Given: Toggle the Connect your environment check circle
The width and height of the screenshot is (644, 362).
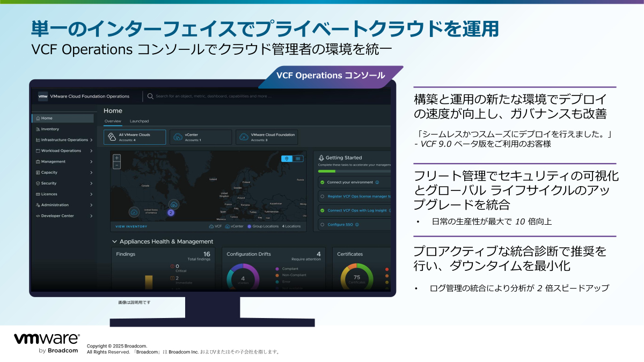Looking at the screenshot, I should pos(322,182).
